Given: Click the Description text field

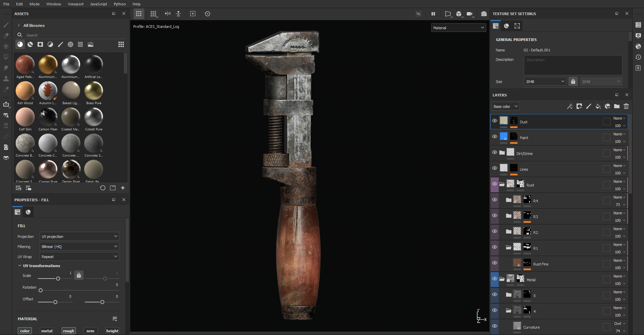Looking at the screenshot, I should point(573,65).
